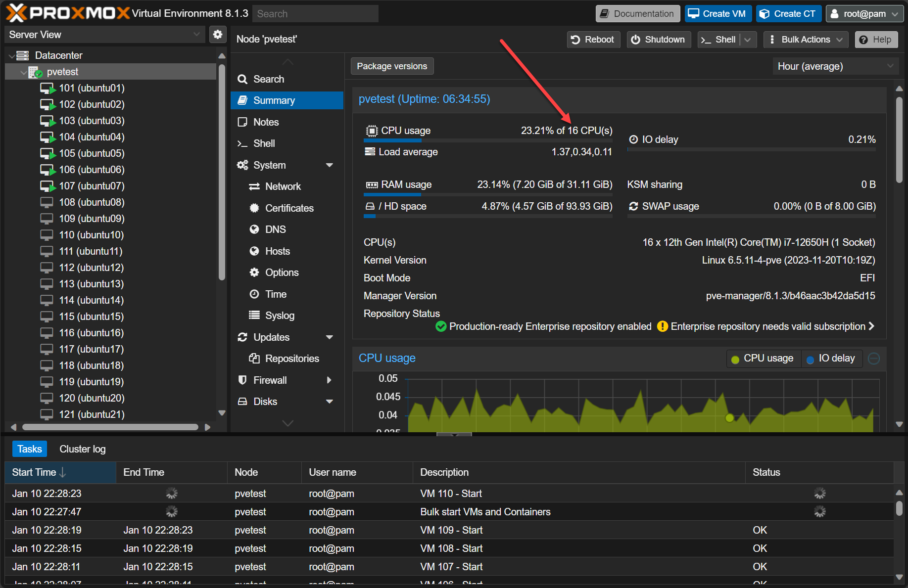Click the resource tree horizontal scrollbar
Screen dimensions: 908x588
coord(110,427)
